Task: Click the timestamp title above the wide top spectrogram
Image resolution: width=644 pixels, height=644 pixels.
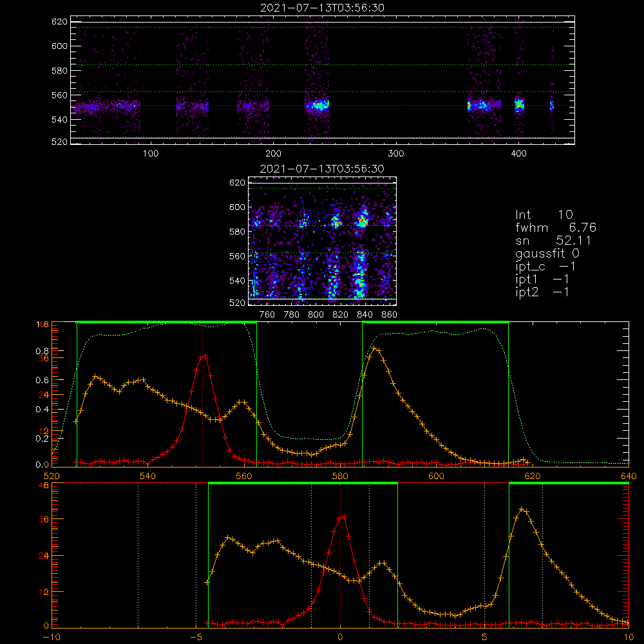Action: 322,8
